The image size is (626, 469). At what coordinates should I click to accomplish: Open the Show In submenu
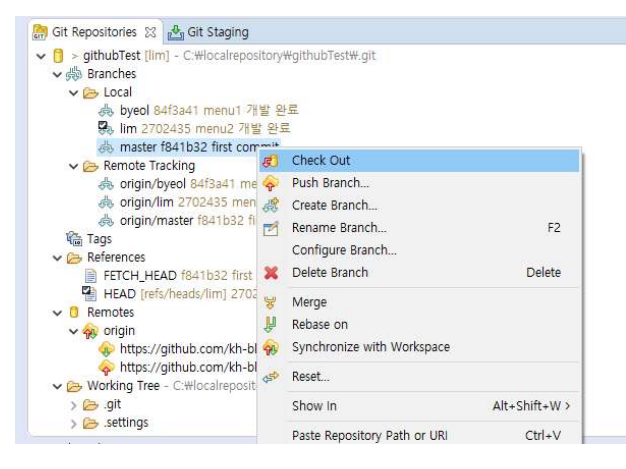pyautogui.click(x=419, y=406)
